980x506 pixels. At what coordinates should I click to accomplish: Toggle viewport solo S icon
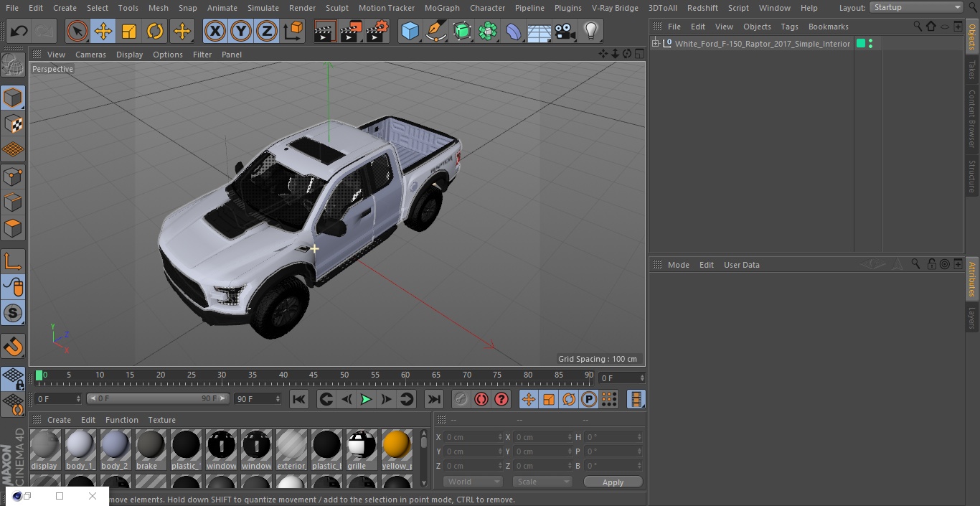point(13,313)
